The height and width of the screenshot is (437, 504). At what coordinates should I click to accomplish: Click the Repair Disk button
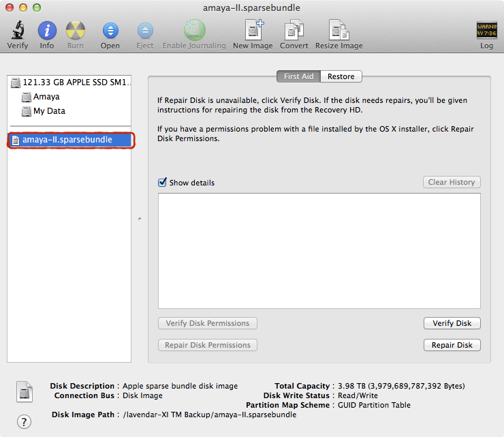(x=452, y=345)
